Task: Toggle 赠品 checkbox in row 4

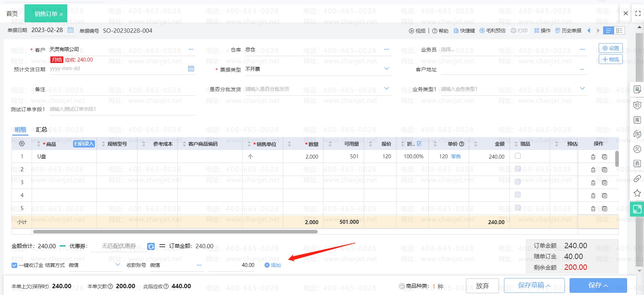Action: (518, 195)
